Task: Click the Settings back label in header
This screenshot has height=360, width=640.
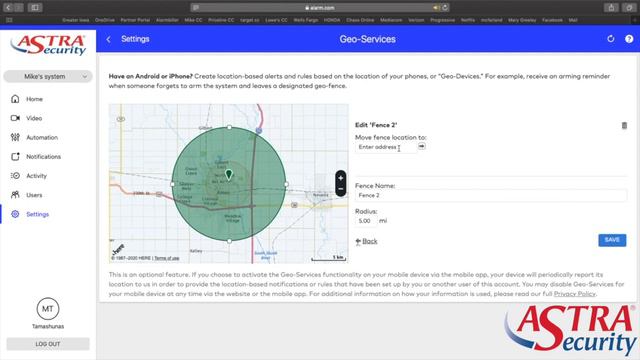Action: click(x=135, y=39)
